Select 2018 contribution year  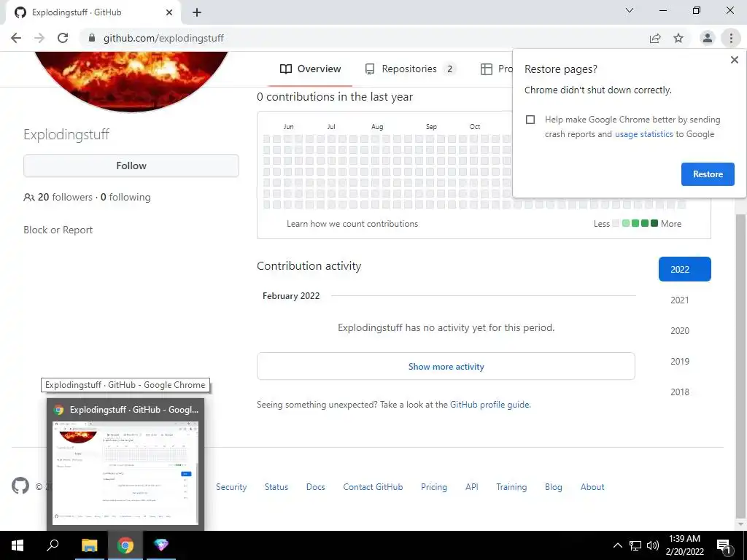point(679,392)
